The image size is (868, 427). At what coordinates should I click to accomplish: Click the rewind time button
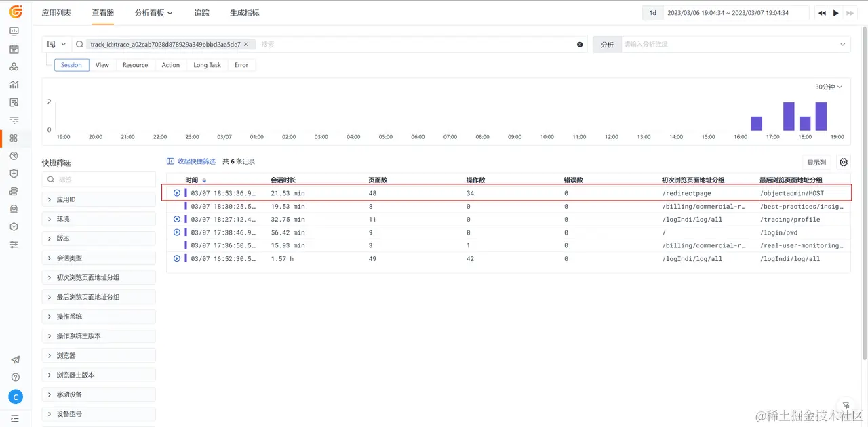[x=822, y=13]
